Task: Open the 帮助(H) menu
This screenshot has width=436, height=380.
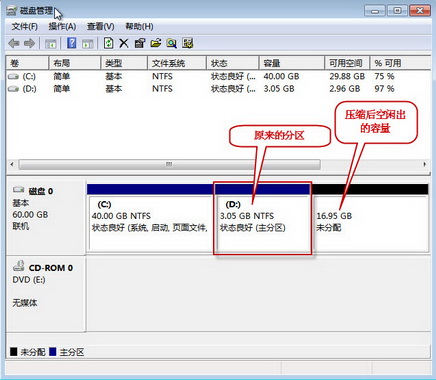Action: click(x=139, y=26)
